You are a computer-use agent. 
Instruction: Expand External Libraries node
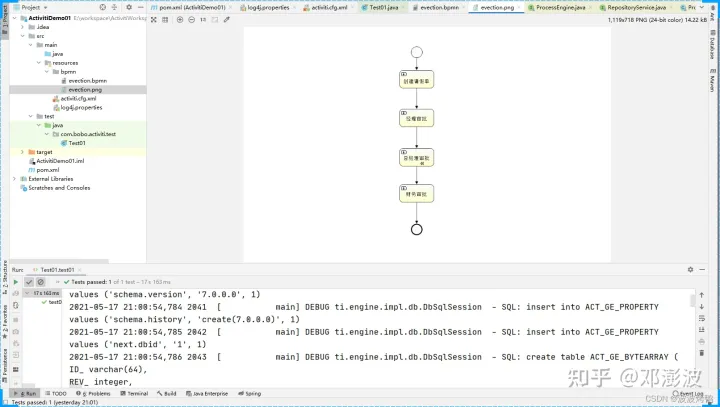coord(15,179)
